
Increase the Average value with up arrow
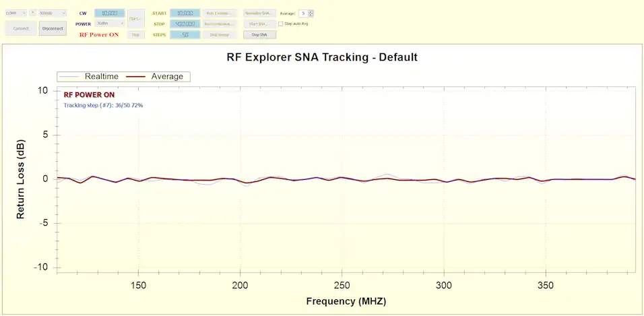coord(311,11)
